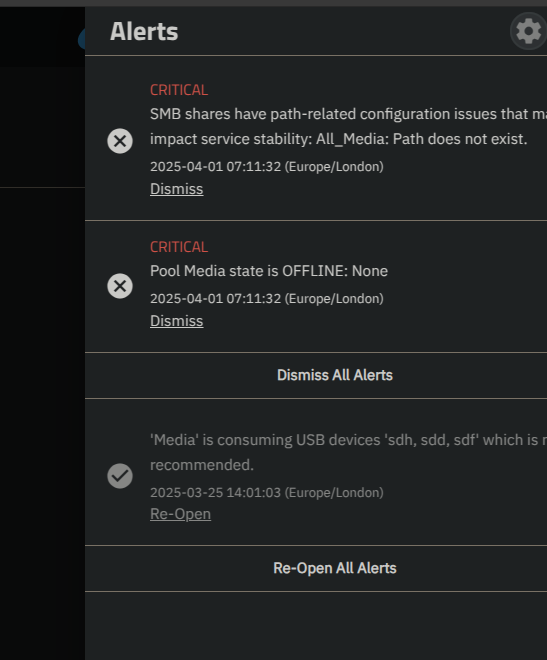Click the CRITICAL label above the SMB shares alert

point(179,90)
